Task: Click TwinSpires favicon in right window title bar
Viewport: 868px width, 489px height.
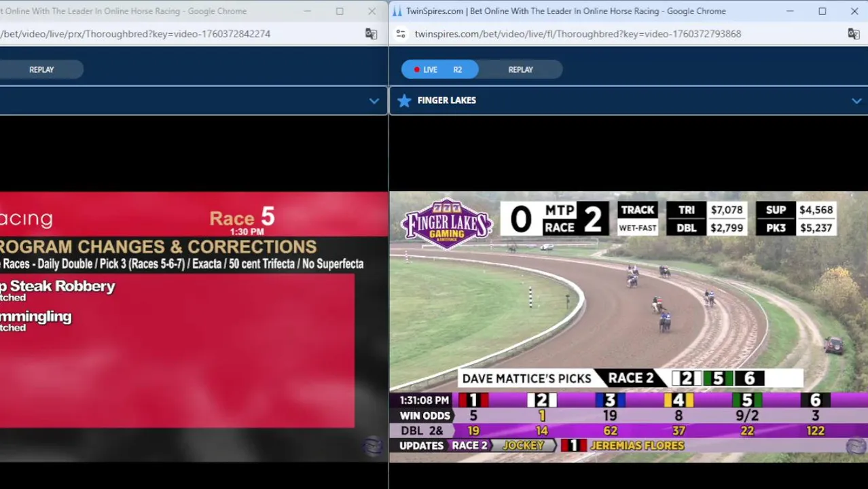Action: point(397,11)
